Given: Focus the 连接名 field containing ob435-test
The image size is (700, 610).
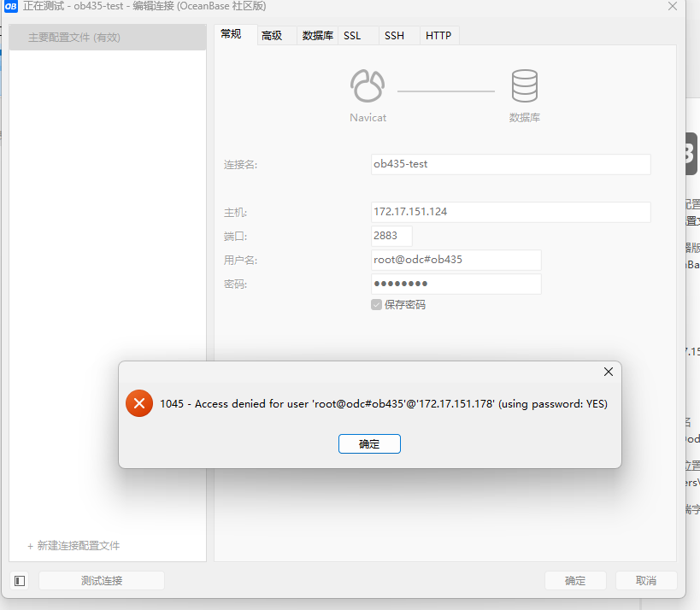Looking at the screenshot, I should pyautogui.click(x=511, y=164).
